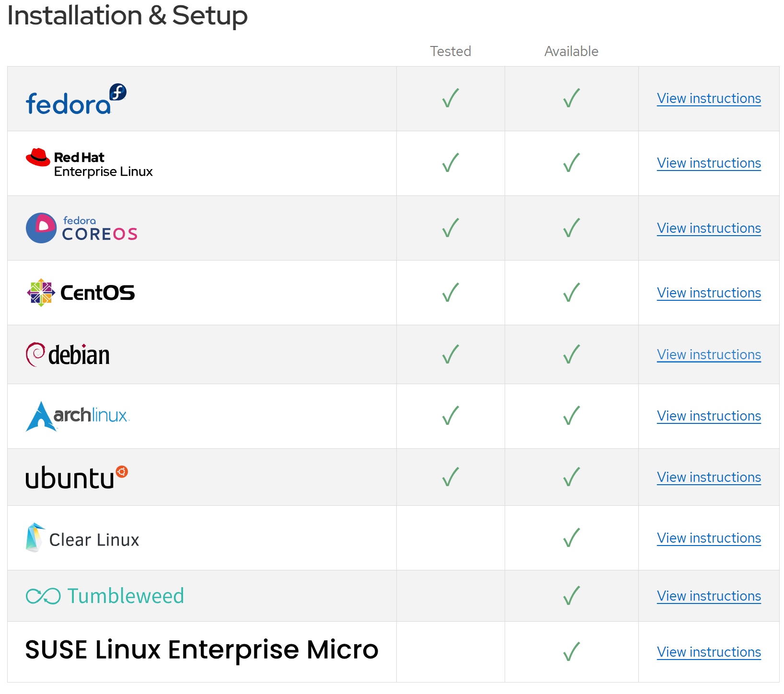Open View instructions for Fedora CoreOS
Viewport: 784px width, 694px height.
709,228
